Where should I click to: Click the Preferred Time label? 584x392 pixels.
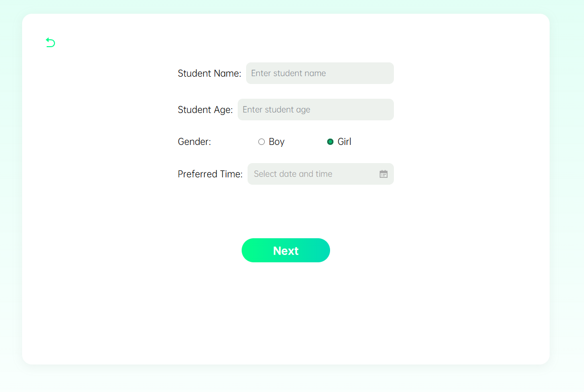point(210,174)
